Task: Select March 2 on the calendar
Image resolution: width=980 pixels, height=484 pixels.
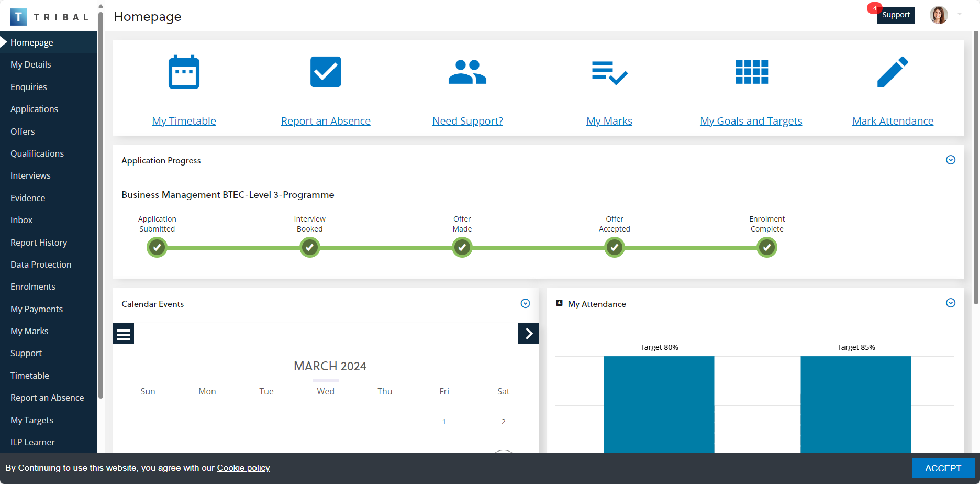Action: pyautogui.click(x=504, y=422)
